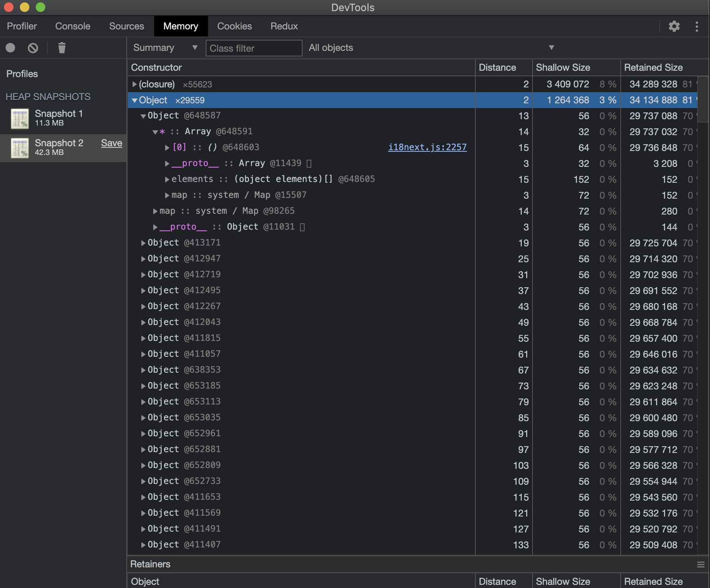Screen dimensions: 710x588
Task: Sort Retainers by Object column header
Action: tap(301, 581)
